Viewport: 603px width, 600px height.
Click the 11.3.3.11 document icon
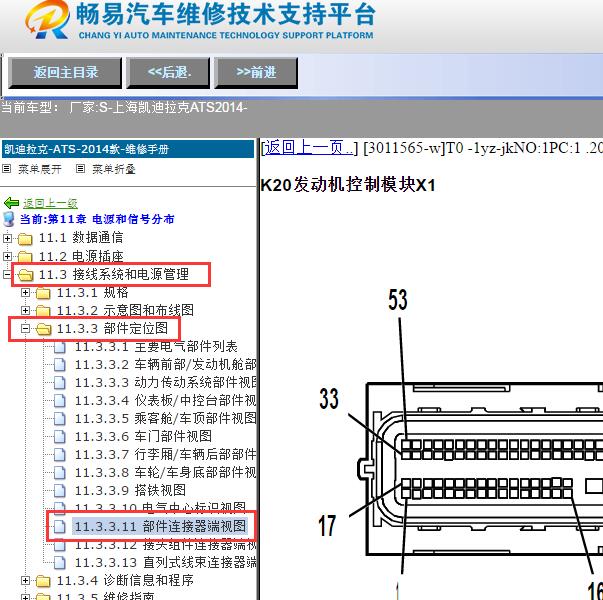click(60, 527)
